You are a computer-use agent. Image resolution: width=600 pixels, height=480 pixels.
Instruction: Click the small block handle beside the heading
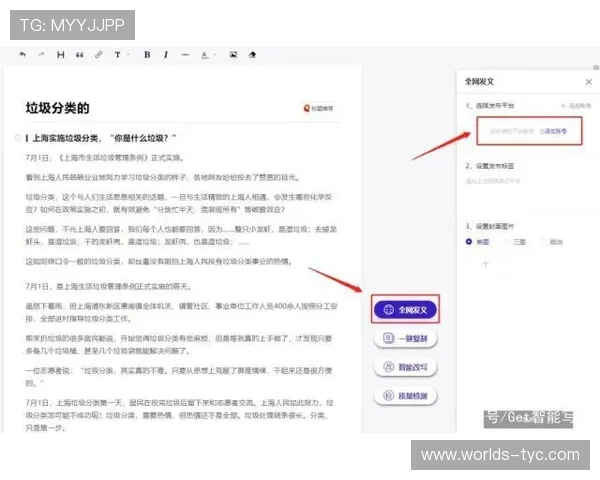pyautogui.click(x=17, y=137)
